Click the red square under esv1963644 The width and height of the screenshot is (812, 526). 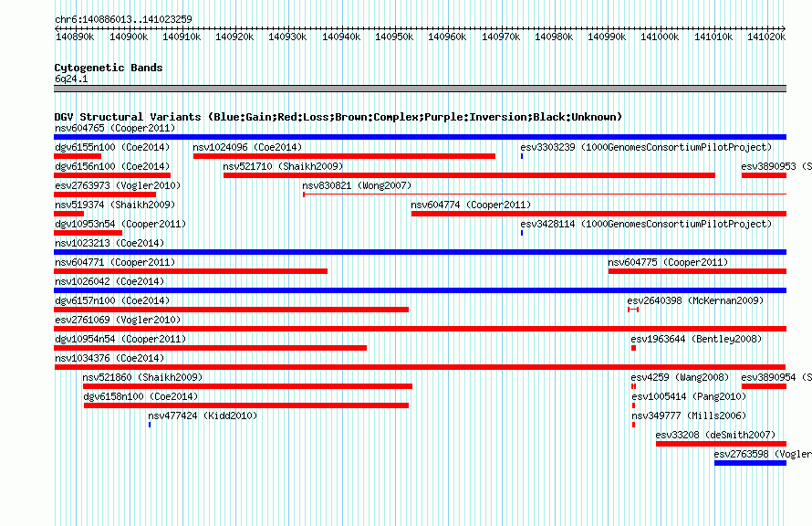point(633,348)
